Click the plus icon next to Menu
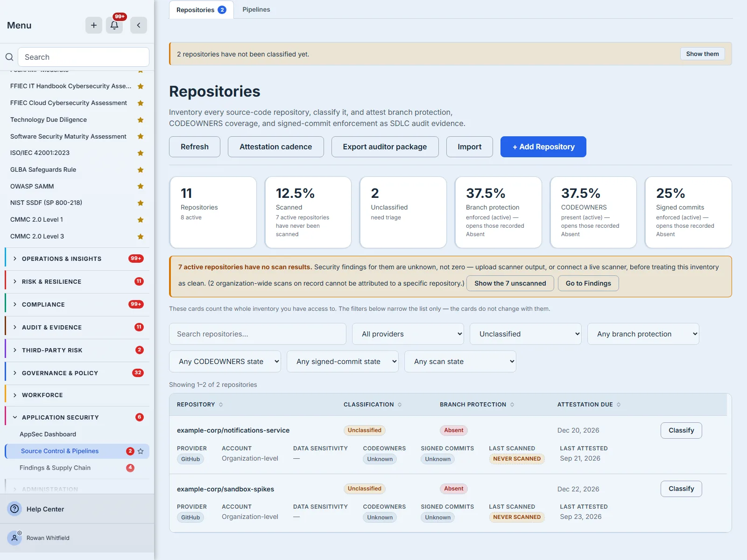The height and width of the screenshot is (560, 747). (x=94, y=25)
